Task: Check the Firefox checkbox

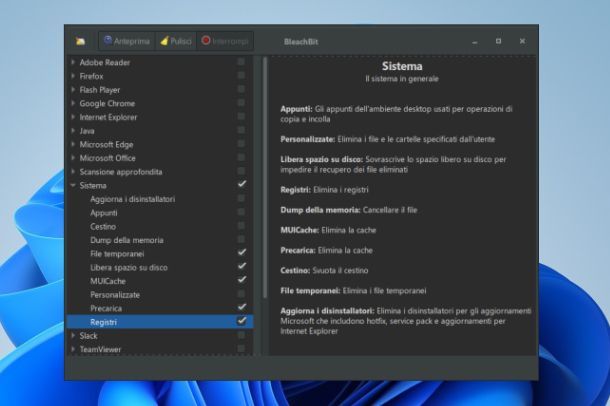Action: point(241,75)
